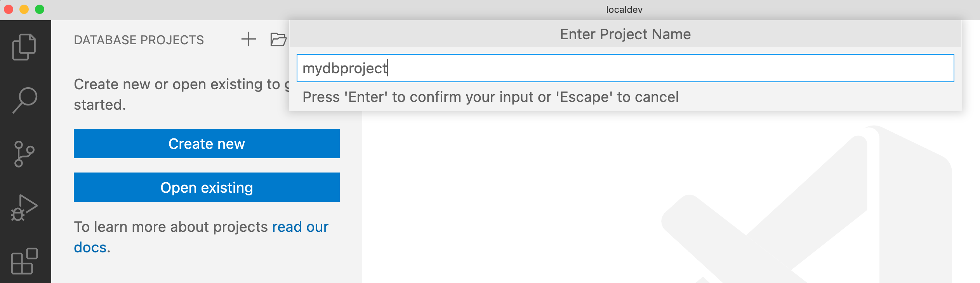The width and height of the screenshot is (980, 283).
Task: Click the Create new button
Action: [x=207, y=143]
